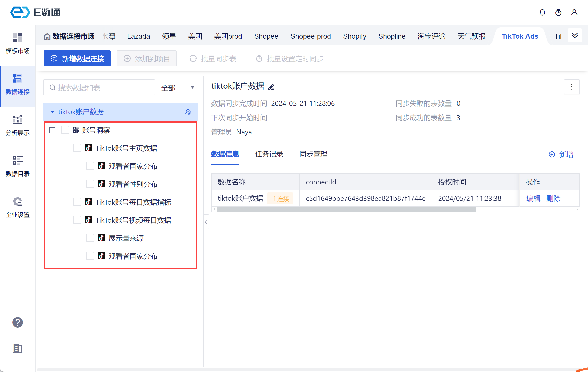Check 观看者国家分布 checkbox under 视频每日数据
588x372 pixels.
(x=90, y=256)
